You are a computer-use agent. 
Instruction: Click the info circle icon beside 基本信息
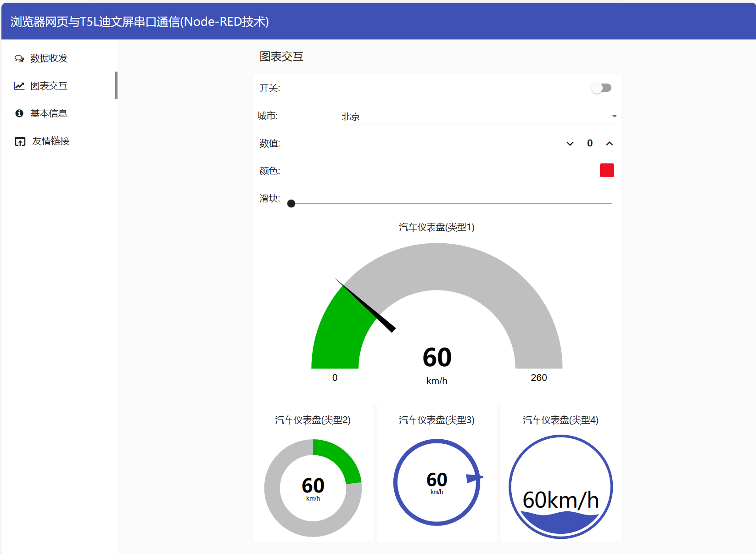[x=19, y=113]
